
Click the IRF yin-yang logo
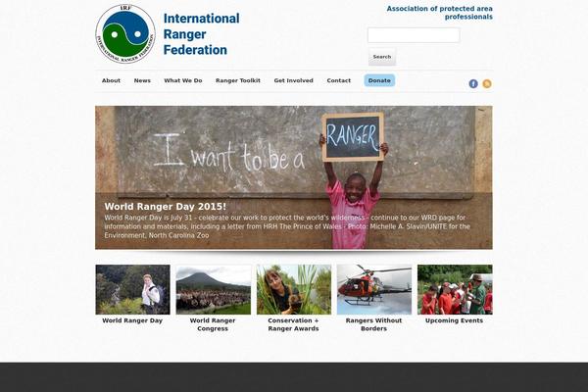(x=125, y=33)
